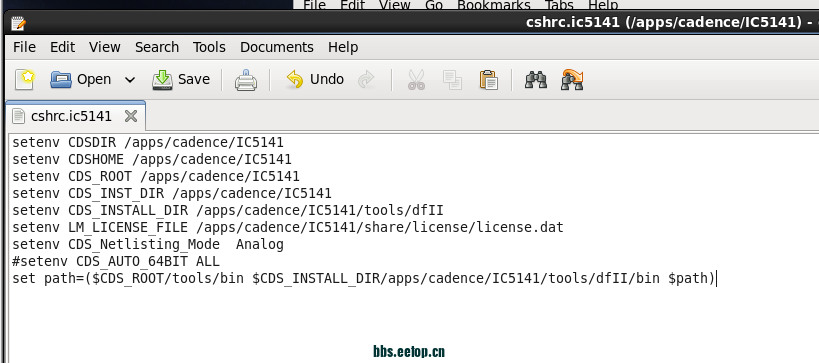Close the cshrc.ic5141 tab
Image resolution: width=819 pixels, height=363 pixels.
(131, 116)
